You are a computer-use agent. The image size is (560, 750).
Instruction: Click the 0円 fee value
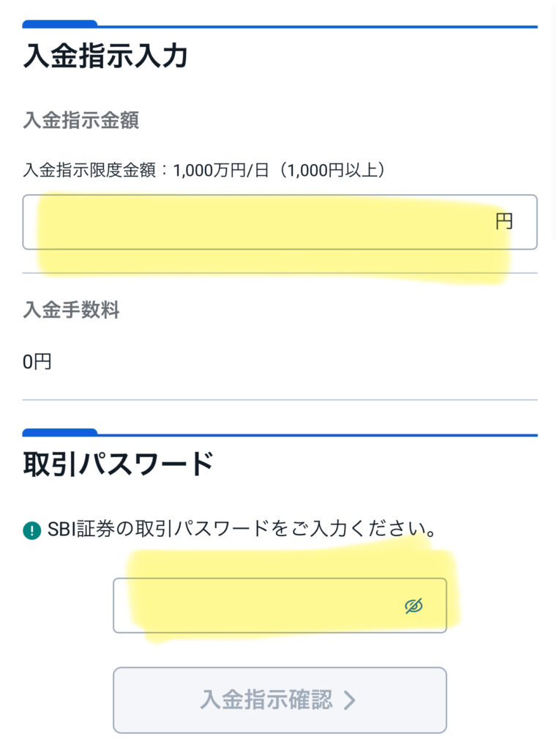tap(37, 361)
